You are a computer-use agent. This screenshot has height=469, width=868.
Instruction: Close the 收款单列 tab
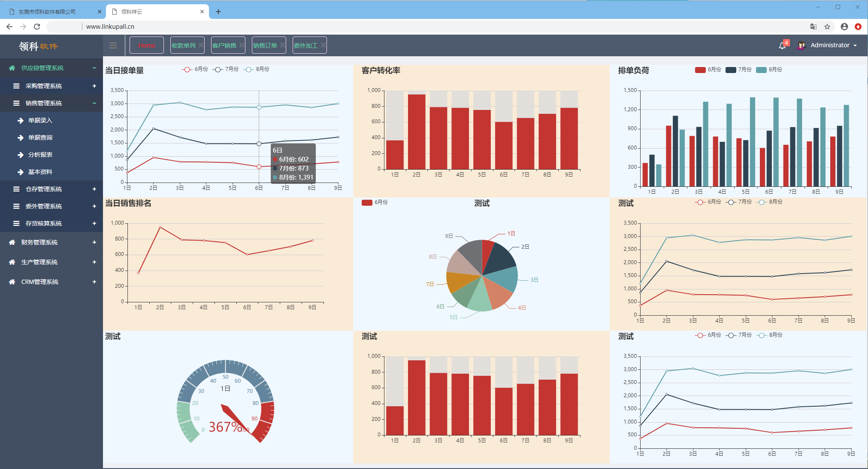click(200, 45)
